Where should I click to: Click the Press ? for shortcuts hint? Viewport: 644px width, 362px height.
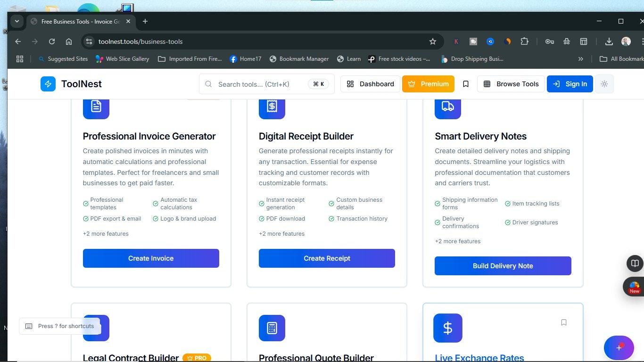pos(59,326)
